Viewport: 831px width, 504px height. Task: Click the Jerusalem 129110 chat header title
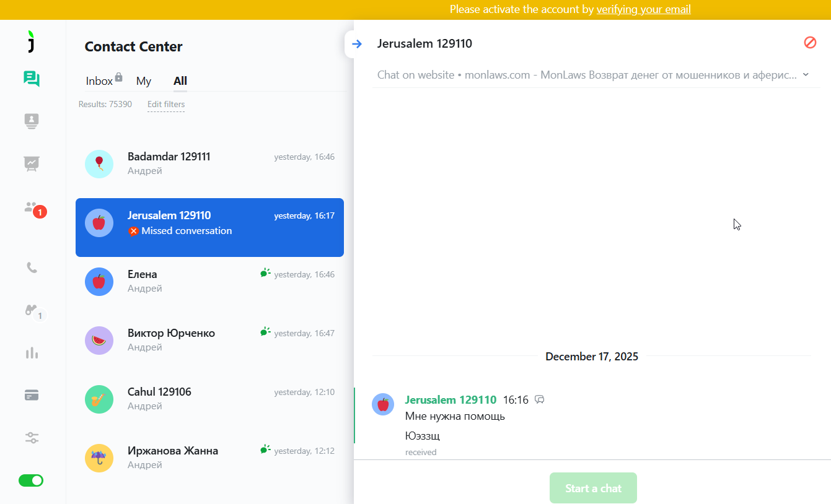(424, 43)
